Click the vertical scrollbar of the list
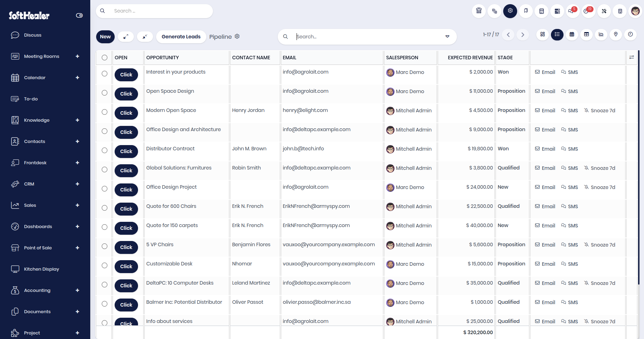 (x=638, y=167)
